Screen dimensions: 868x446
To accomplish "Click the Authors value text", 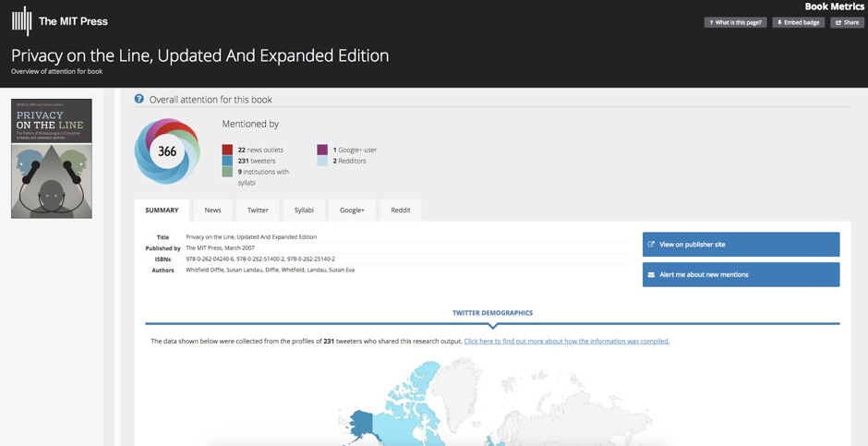I will [271, 270].
